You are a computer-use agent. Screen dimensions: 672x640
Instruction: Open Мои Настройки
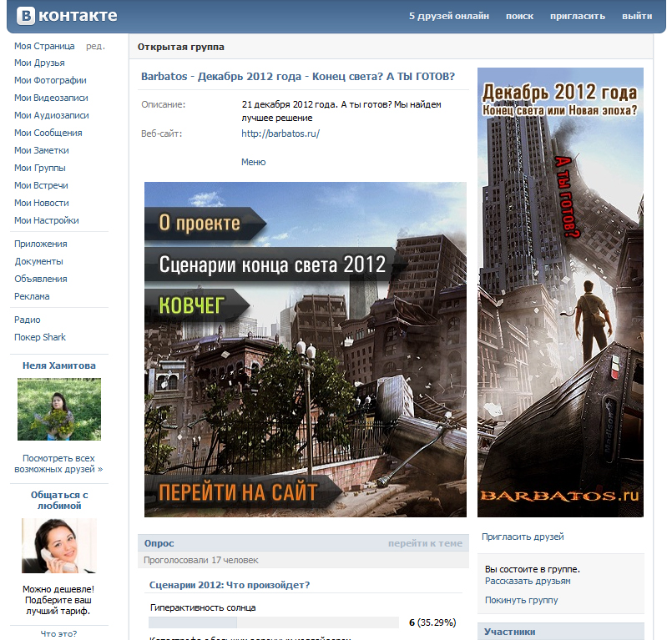[46, 220]
